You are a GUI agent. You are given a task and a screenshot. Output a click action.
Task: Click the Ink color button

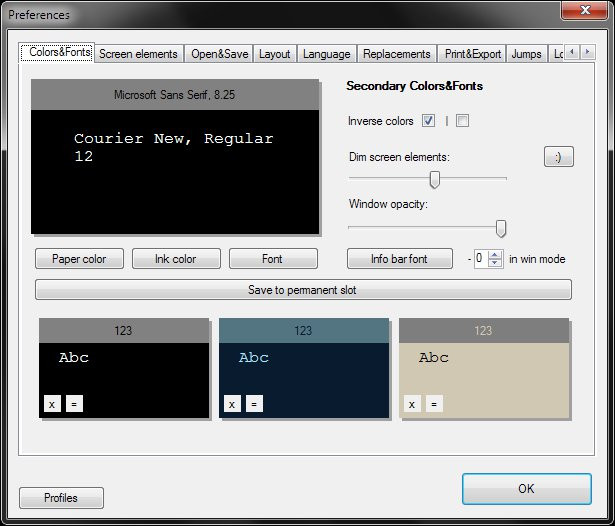coord(176,258)
